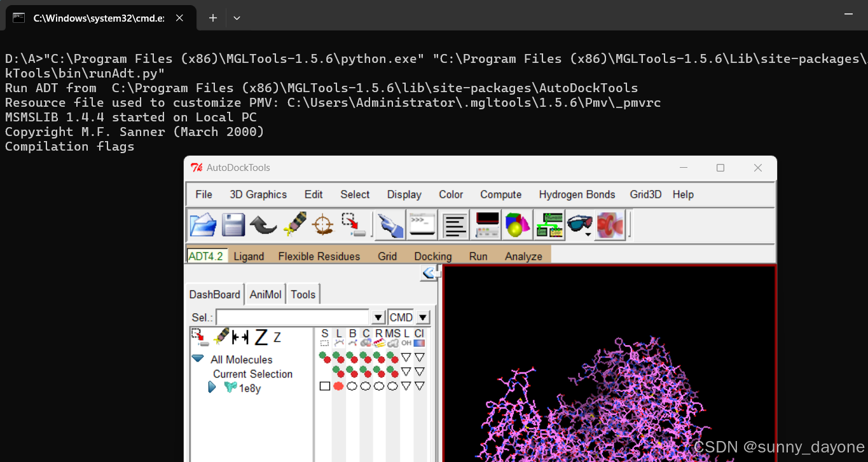Click dashed-box selection icon in main toolbar
The width and height of the screenshot is (868, 462).
354,225
